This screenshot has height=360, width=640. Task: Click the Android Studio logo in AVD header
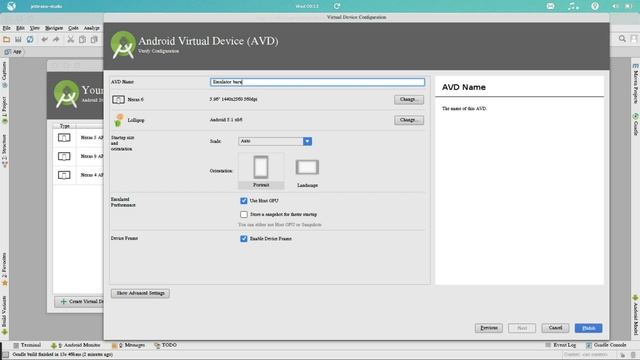coord(123,44)
